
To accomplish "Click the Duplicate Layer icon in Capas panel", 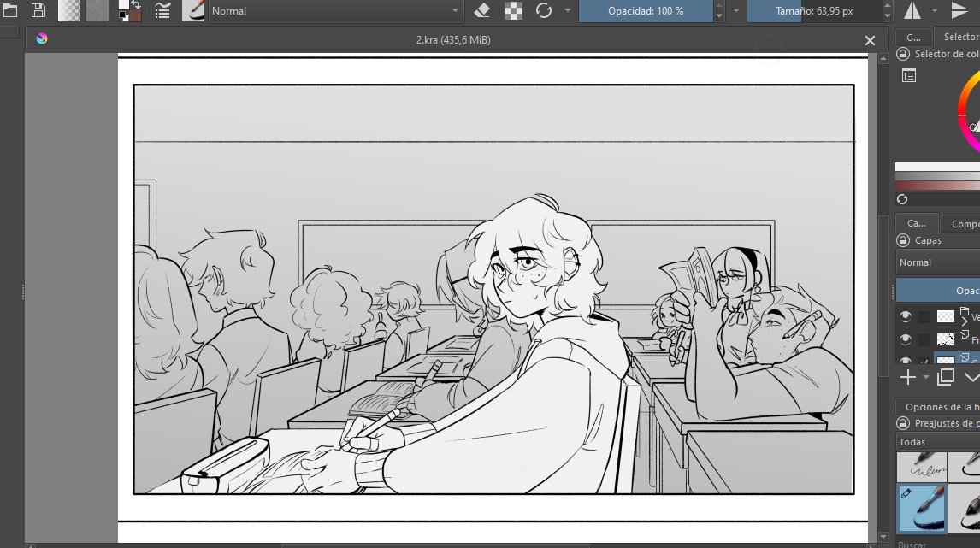I will 944,377.
